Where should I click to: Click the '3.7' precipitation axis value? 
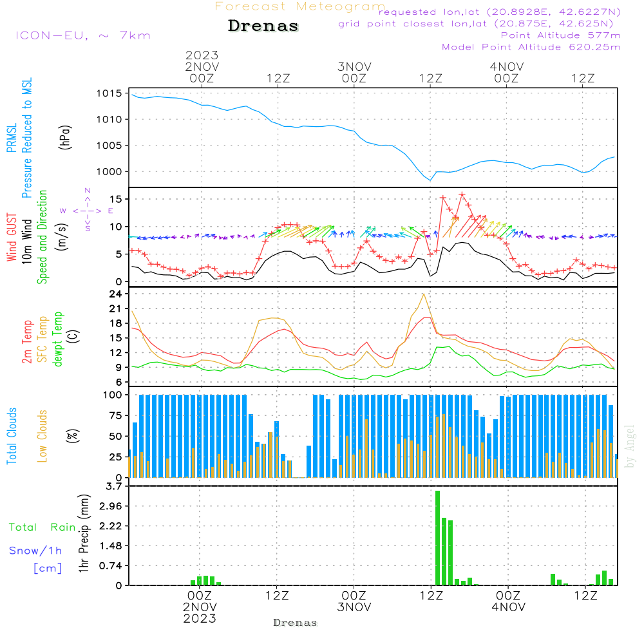click(114, 486)
